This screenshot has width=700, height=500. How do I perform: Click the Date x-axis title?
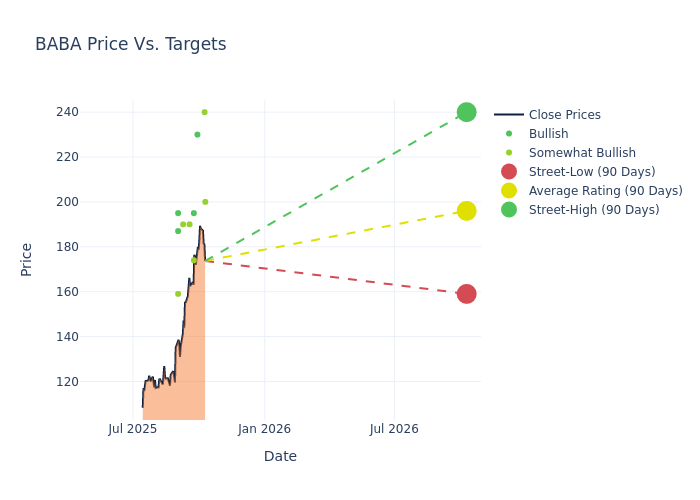[x=280, y=456]
